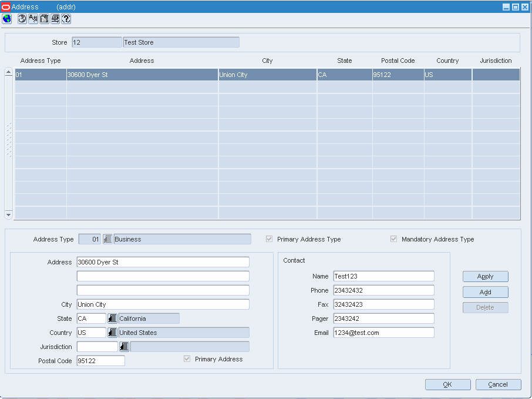
Task: Click the Jurisdiction code field
Action: [x=97, y=347]
